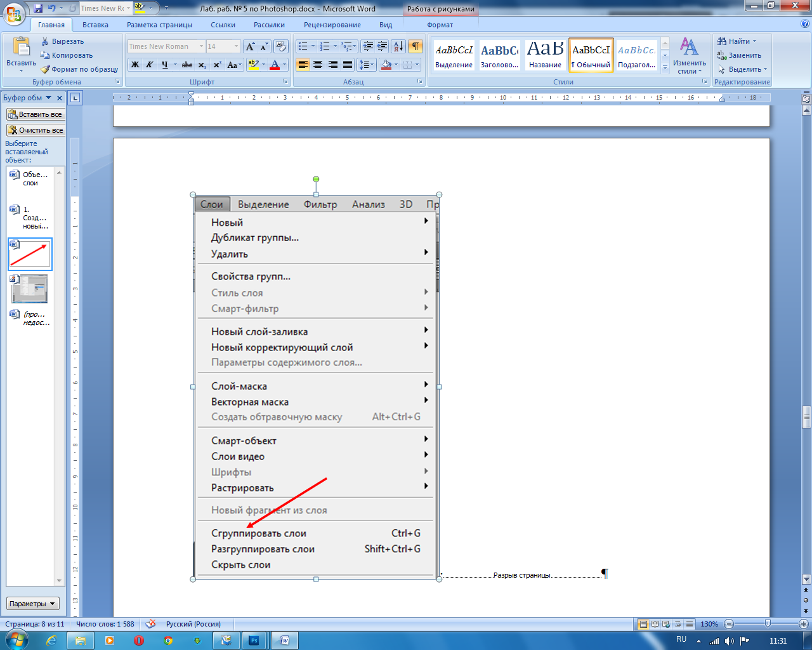Undo the last action

52,8
